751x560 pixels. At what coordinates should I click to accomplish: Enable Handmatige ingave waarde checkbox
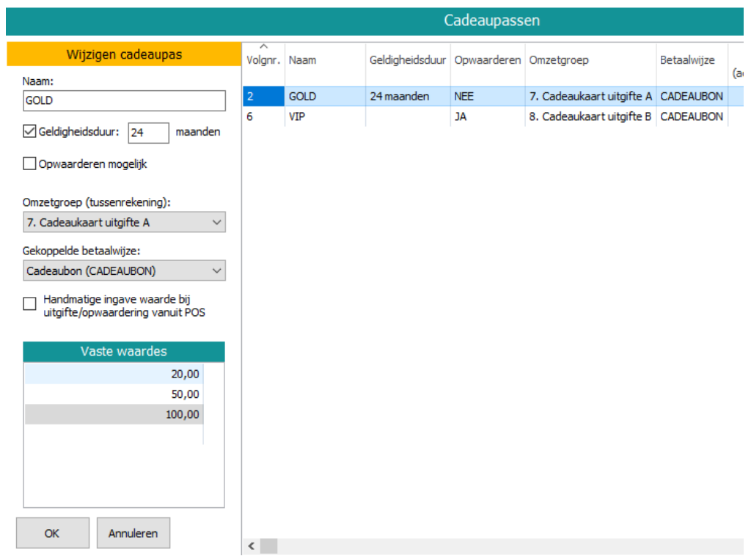(29, 303)
